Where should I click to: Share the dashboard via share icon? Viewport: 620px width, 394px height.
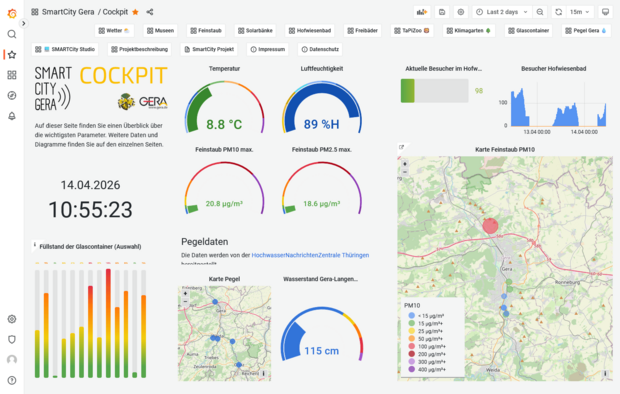click(x=150, y=12)
